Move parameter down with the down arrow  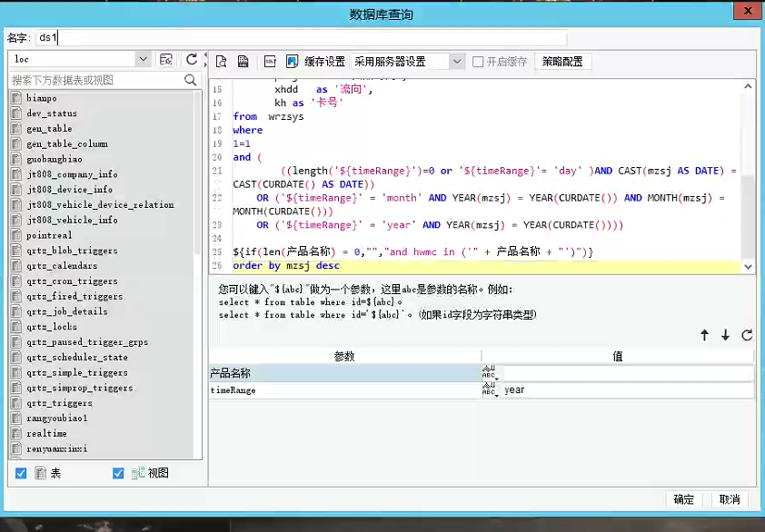[725, 335]
